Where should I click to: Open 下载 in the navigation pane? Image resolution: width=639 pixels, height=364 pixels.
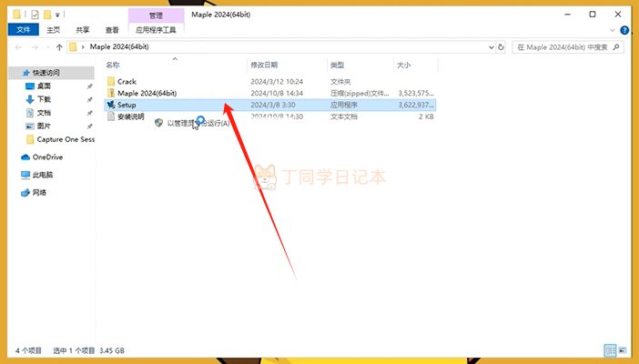(x=44, y=99)
